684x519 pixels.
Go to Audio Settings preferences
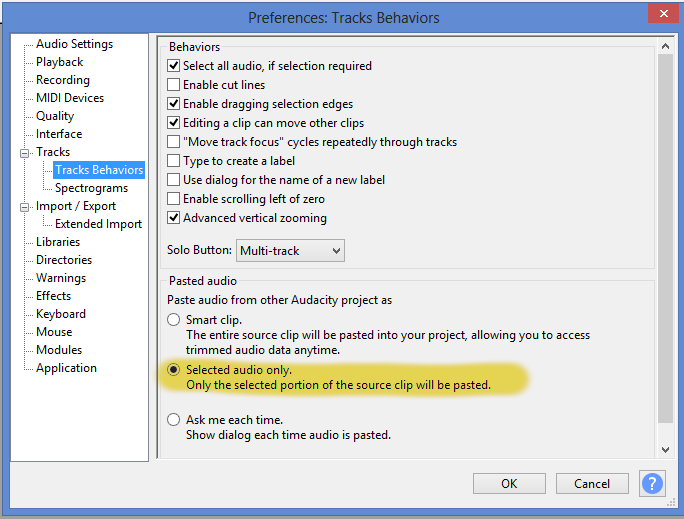[74, 44]
